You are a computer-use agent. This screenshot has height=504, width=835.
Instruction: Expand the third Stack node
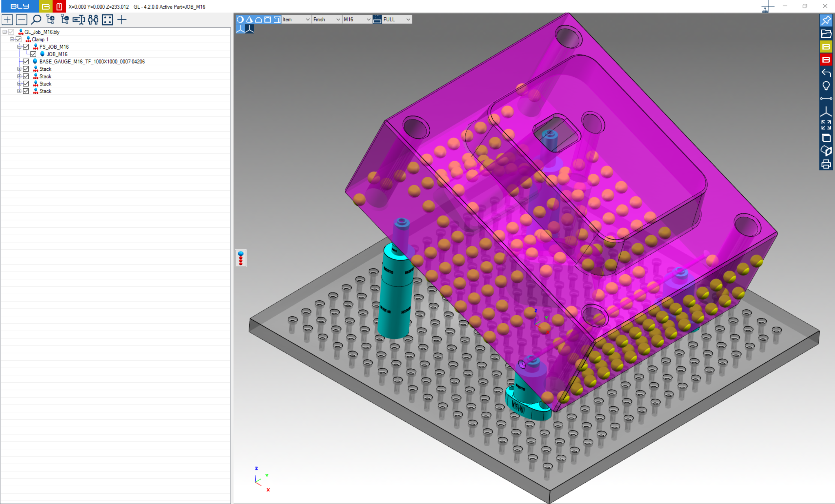click(x=19, y=84)
